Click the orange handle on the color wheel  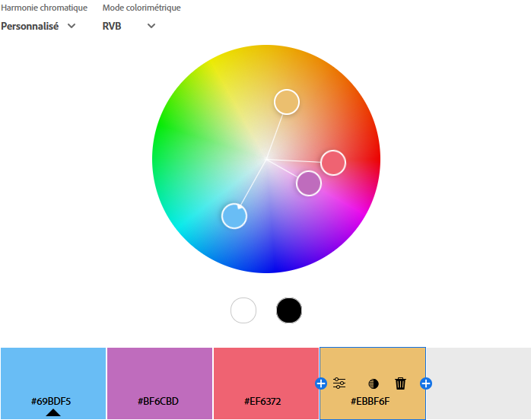tap(286, 102)
